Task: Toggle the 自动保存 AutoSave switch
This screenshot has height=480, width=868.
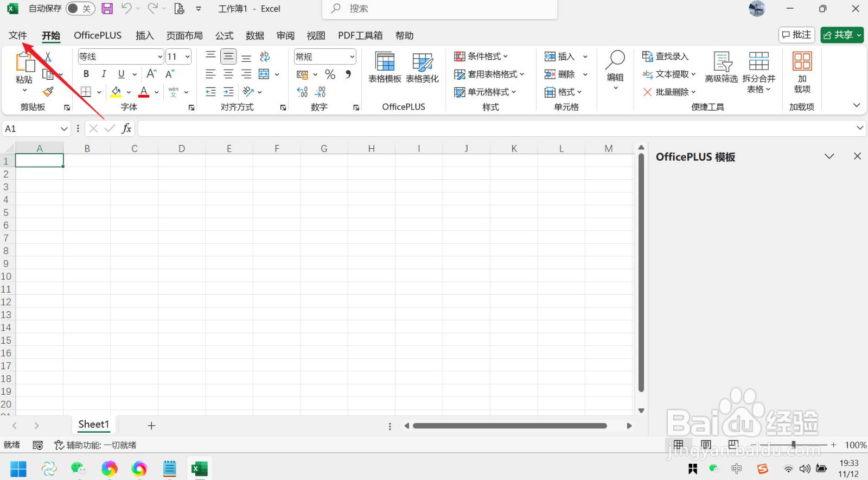Action: (x=80, y=9)
